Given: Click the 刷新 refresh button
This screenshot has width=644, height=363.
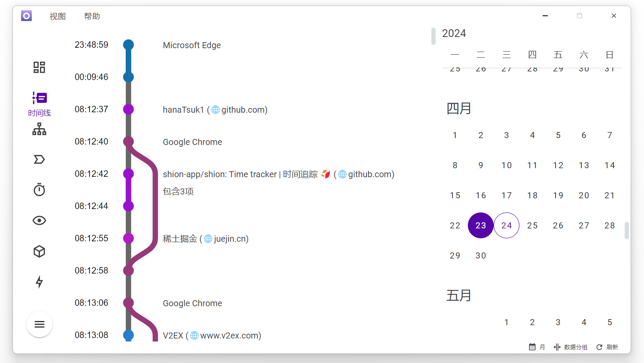Looking at the screenshot, I should point(607,347).
